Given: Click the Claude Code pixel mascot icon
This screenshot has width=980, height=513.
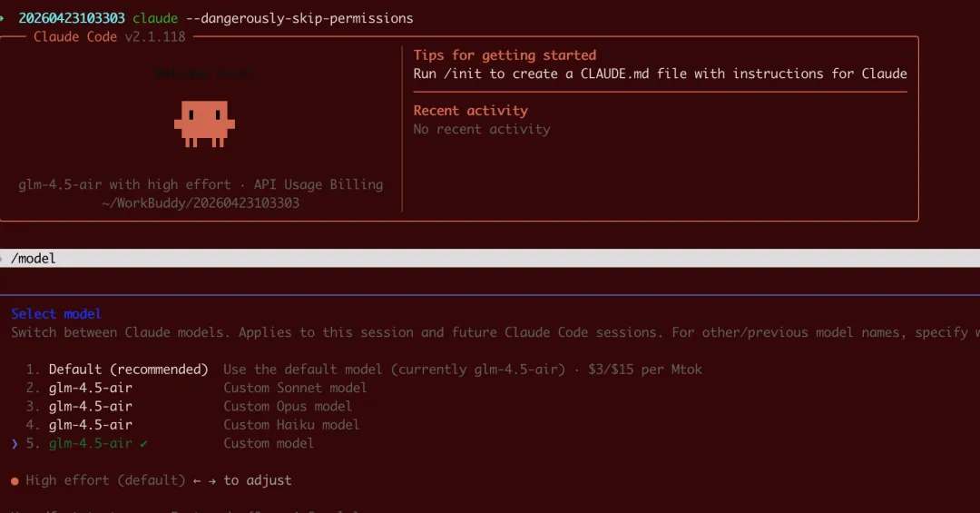Looking at the screenshot, I should 204,123.
